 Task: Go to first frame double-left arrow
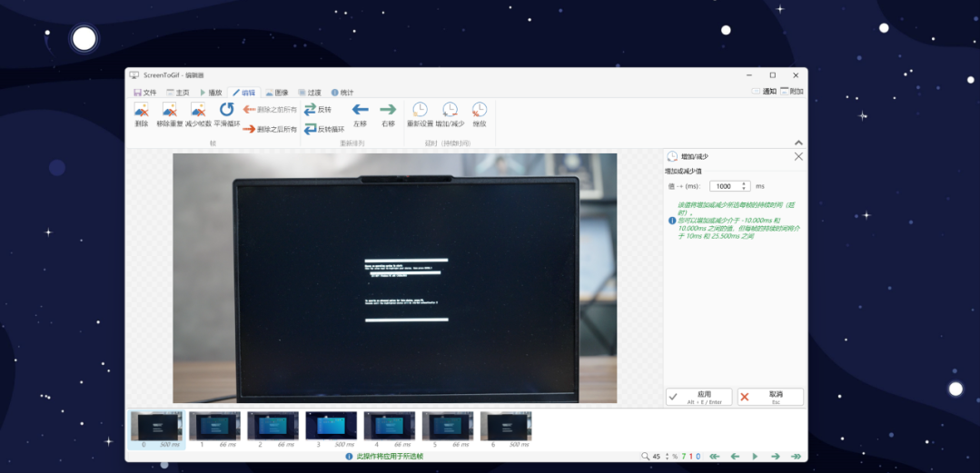click(715, 457)
